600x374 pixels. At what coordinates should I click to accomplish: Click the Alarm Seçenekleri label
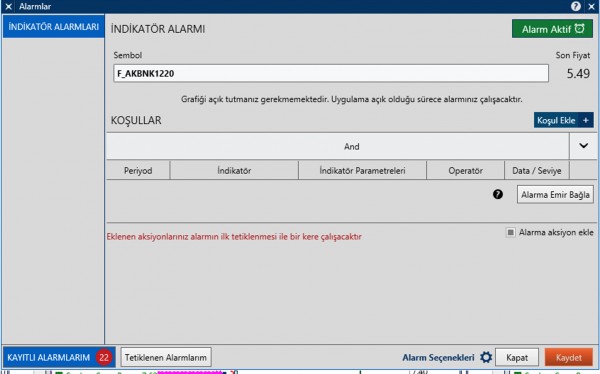tap(438, 358)
